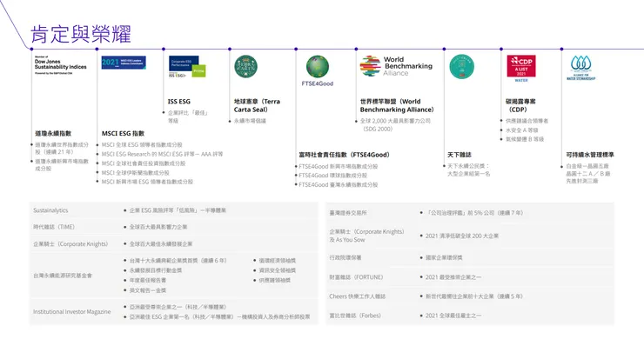The image size is (644, 339).
Task: Click the 亞洲最受尊崇企業之一 entry
Action: pos(178,307)
